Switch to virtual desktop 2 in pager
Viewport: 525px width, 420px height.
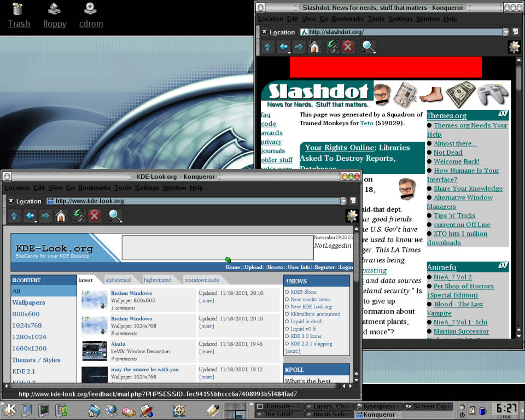pos(230,415)
